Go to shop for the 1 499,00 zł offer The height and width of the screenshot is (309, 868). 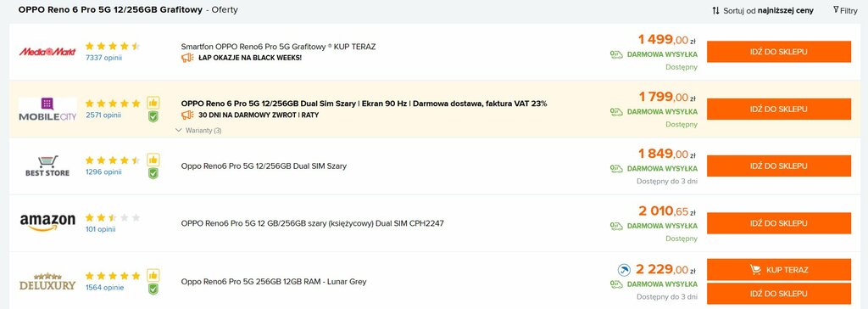pyautogui.click(x=779, y=52)
